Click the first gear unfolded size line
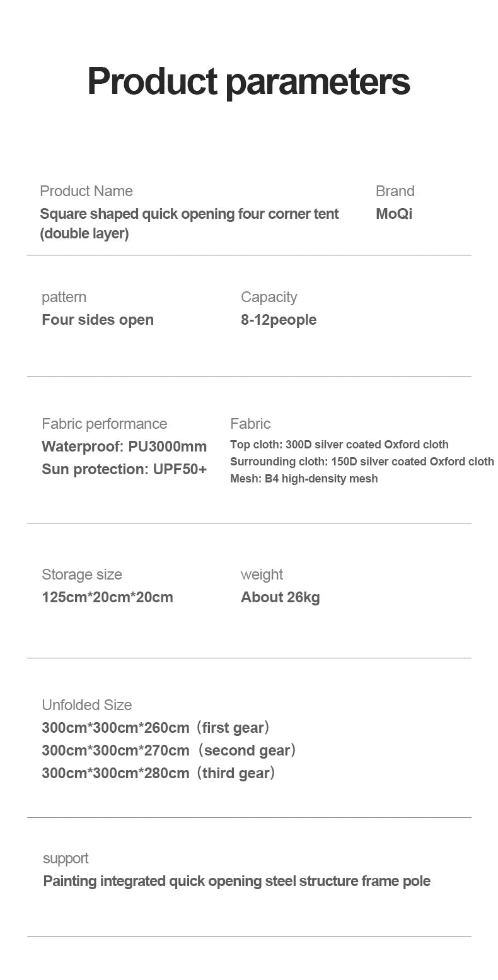The height and width of the screenshot is (980, 498). [x=156, y=728]
